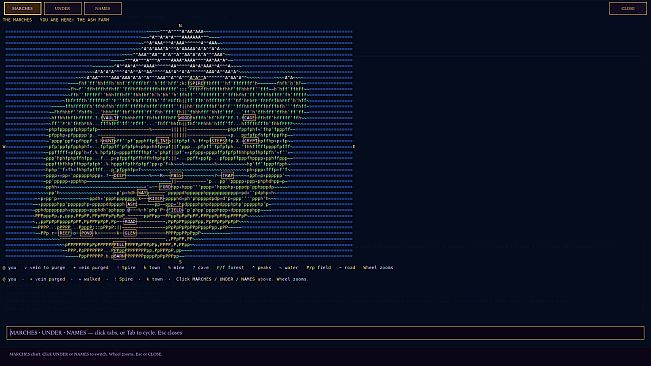Click the W compass marker beside the map
Screen dimensions: 651x366
[4, 147]
